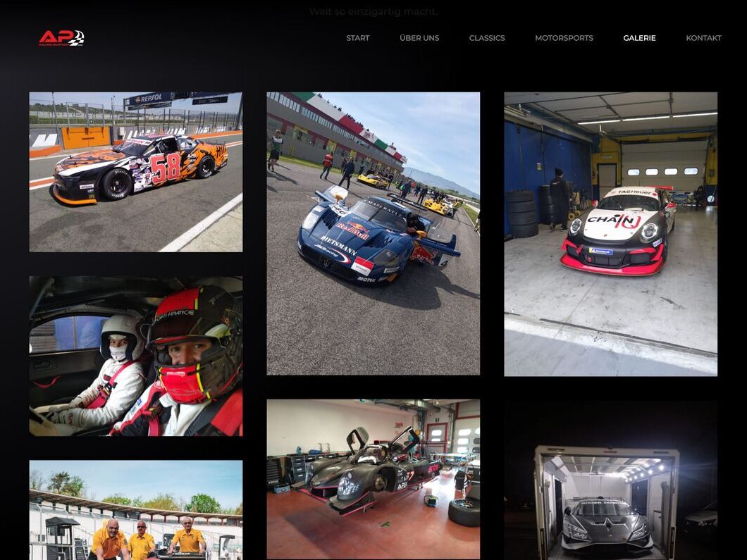The width and height of the screenshot is (747, 560).
Task: Open the KONTAKT page link
Action: click(703, 38)
